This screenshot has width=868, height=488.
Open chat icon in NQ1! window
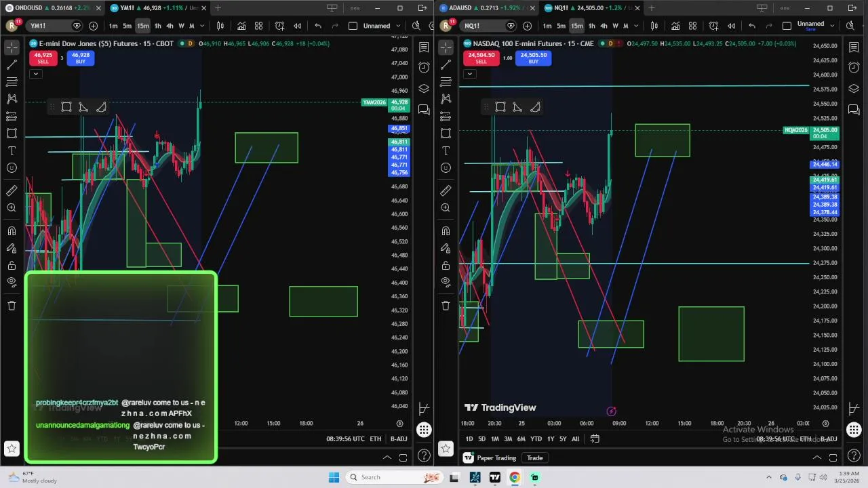(x=854, y=110)
